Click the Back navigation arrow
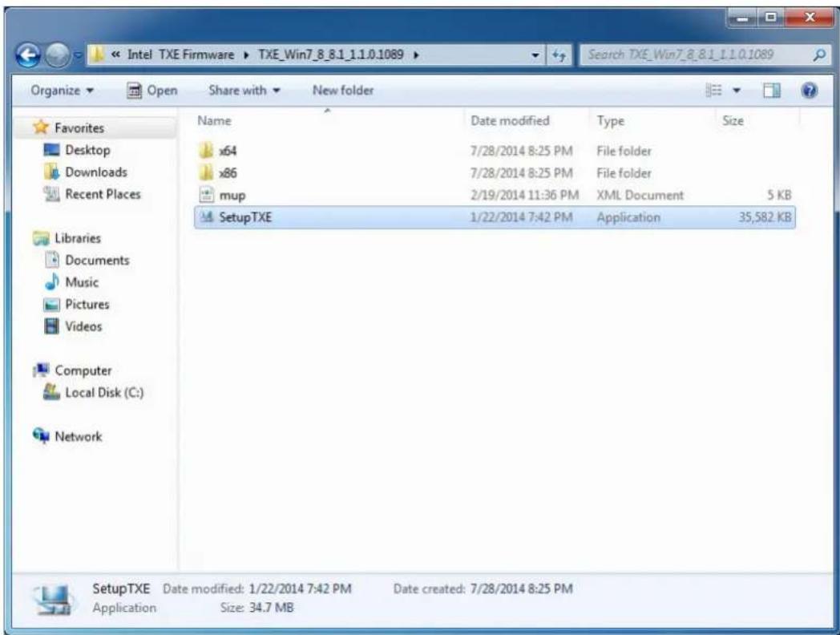 (x=28, y=55)
